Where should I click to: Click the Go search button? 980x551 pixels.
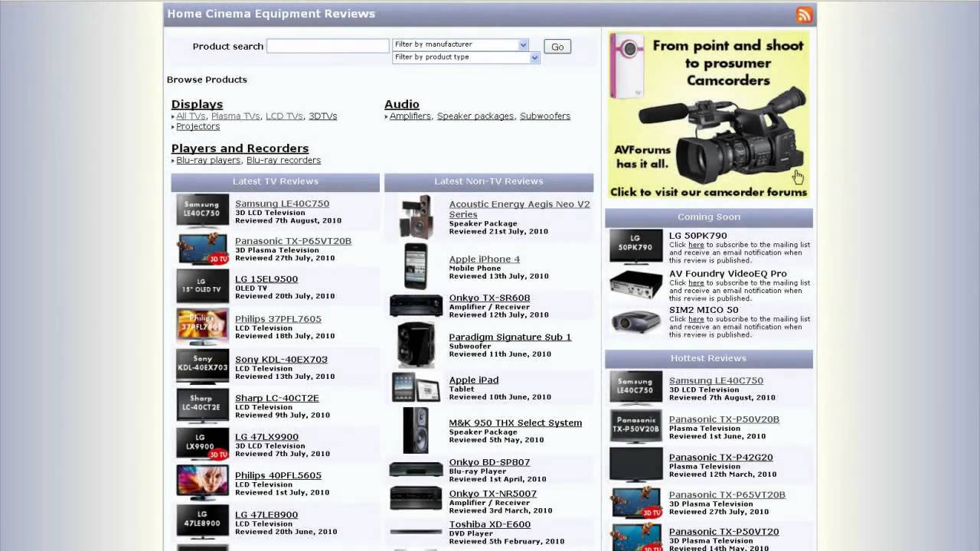[x=557, y=47]
